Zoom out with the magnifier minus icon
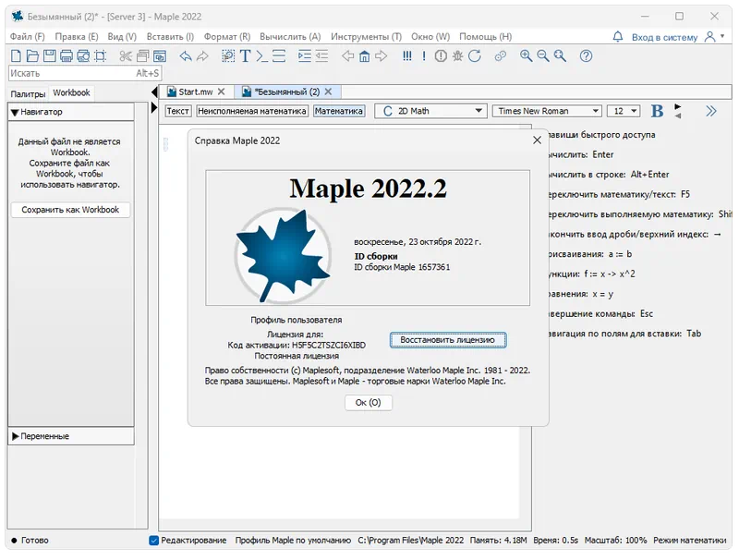 point(543,56)
